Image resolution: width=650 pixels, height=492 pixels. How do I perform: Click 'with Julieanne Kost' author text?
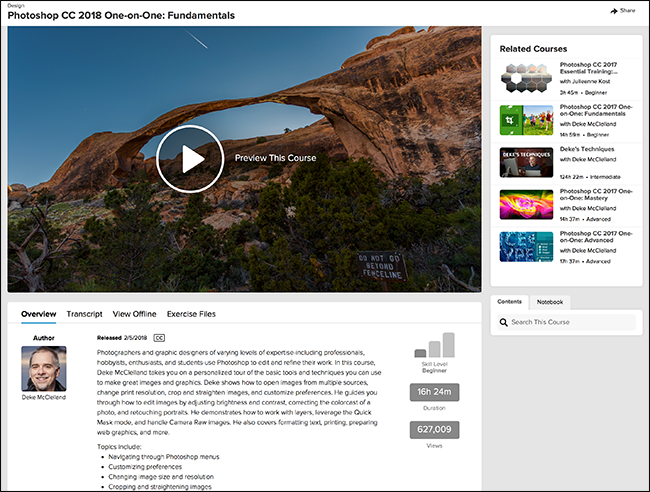(585, 82)
